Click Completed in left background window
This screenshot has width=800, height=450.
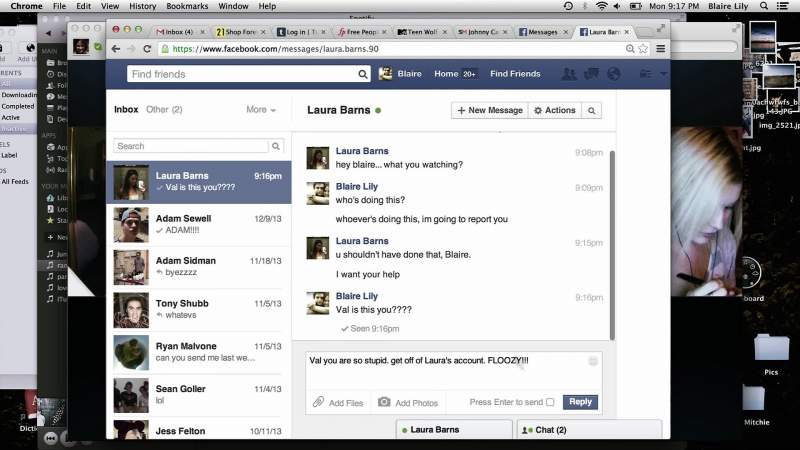[x=17, y=106]
